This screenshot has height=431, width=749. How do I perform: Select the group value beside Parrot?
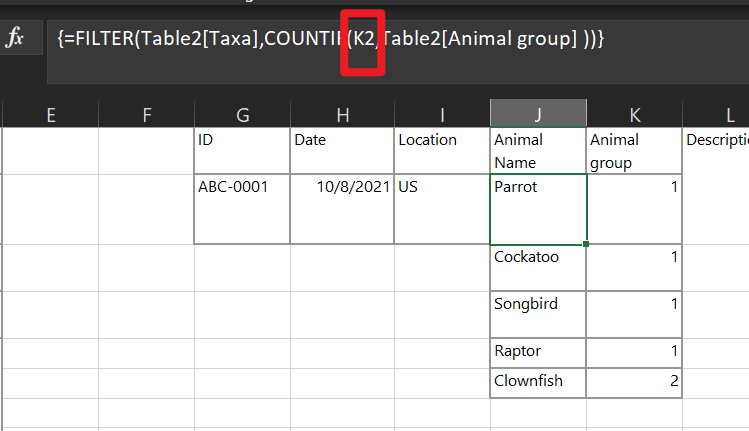tap(634, 209)
